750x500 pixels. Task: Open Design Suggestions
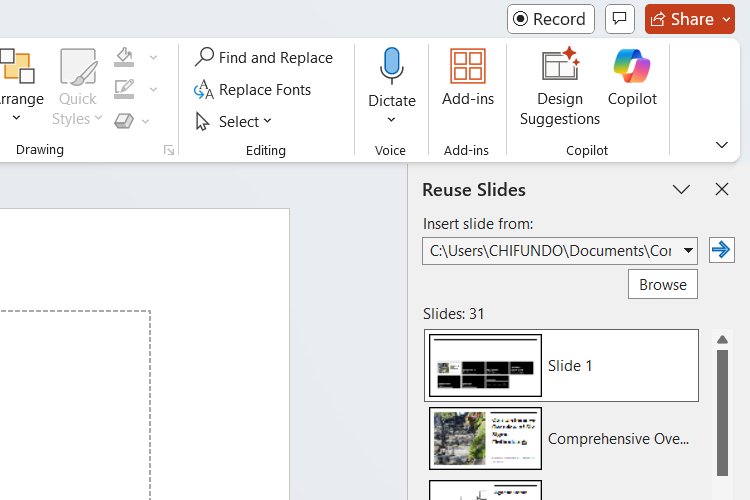coord(560,86)
